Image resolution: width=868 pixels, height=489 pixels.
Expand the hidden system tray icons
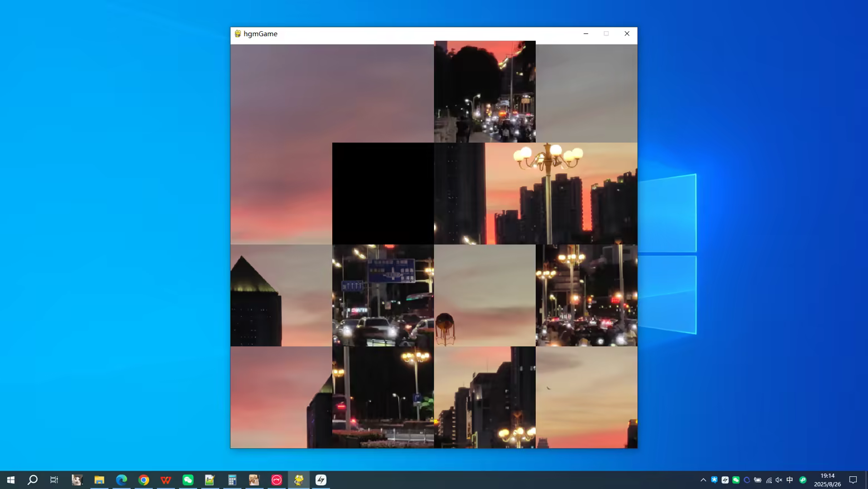coord(703,480)
